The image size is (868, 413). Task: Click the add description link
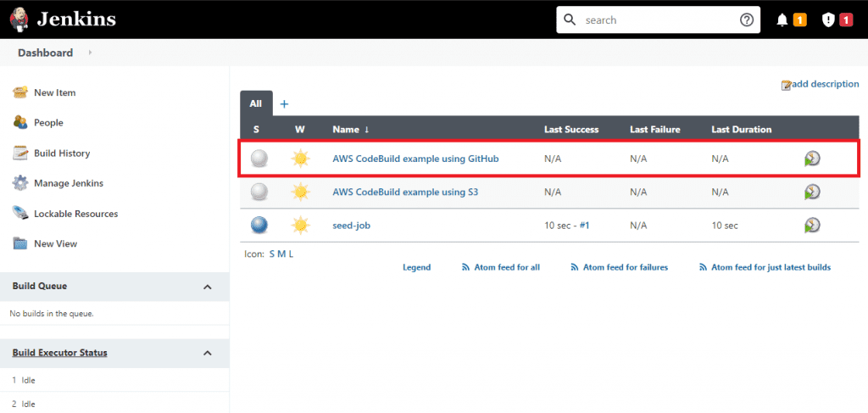824,84
